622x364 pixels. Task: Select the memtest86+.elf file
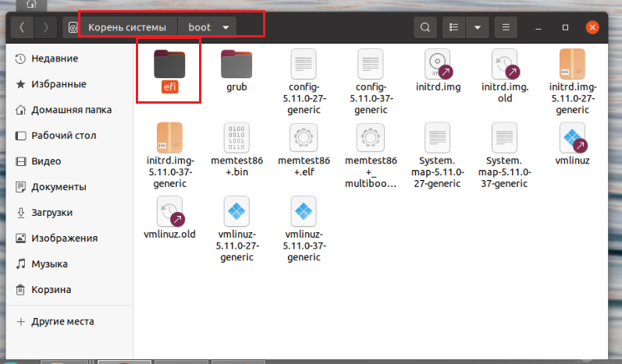[304, 150]
